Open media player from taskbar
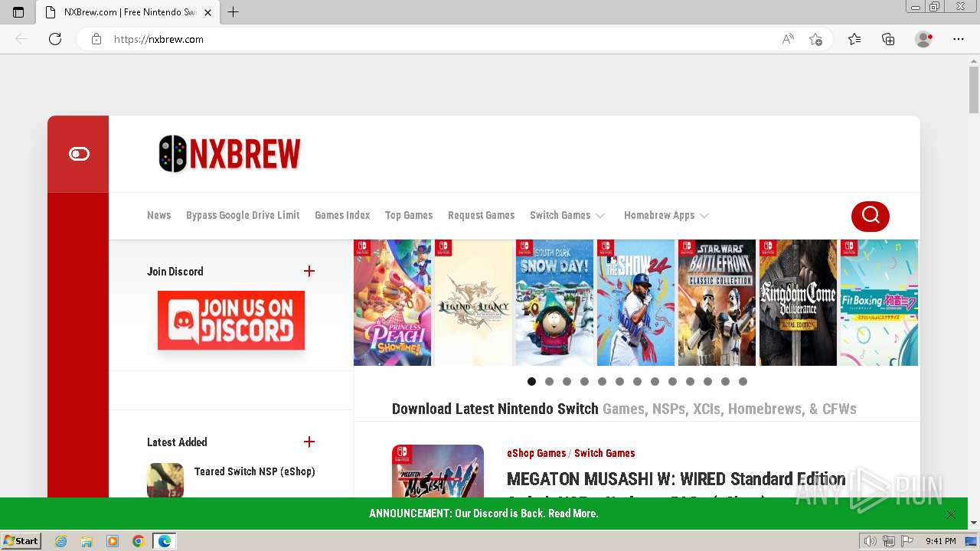 pyautogui.click(x=113, y=541)
